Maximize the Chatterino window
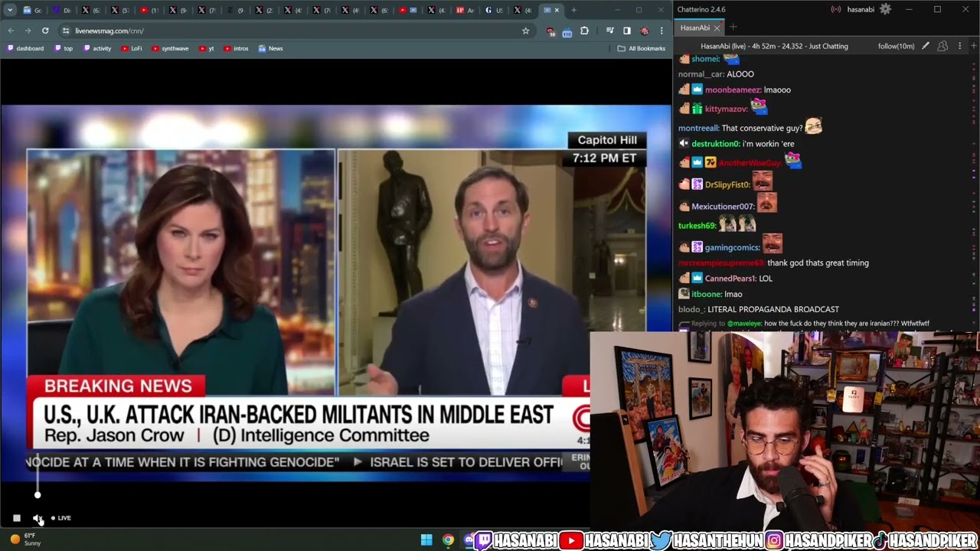The image size is (980, 551). click(x=937, y=9)
